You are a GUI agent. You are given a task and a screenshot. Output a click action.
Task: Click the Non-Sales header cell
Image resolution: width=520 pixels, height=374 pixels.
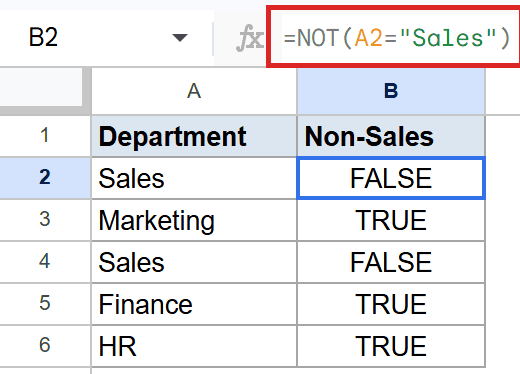click(x=391, y=136)
